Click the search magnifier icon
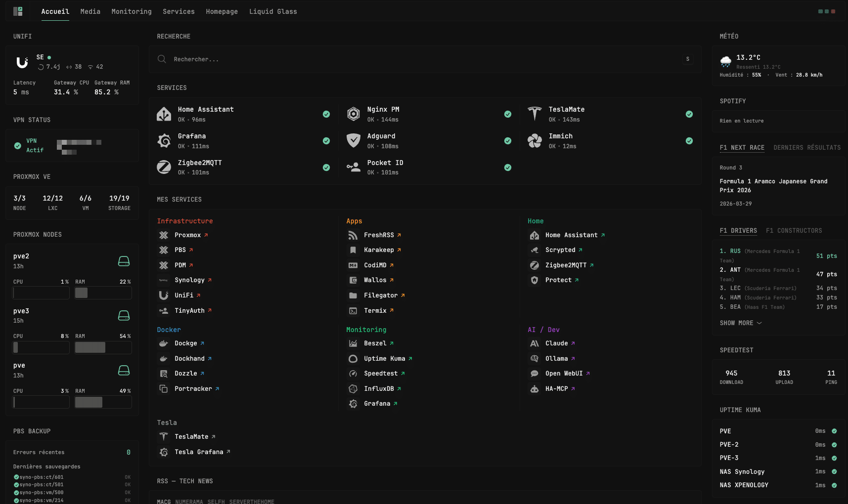Viewport: 848px width, 504px height. click(x=162, y=59)
